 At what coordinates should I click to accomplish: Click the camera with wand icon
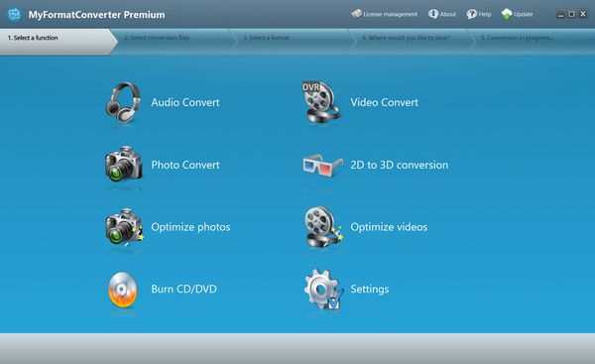125,227
